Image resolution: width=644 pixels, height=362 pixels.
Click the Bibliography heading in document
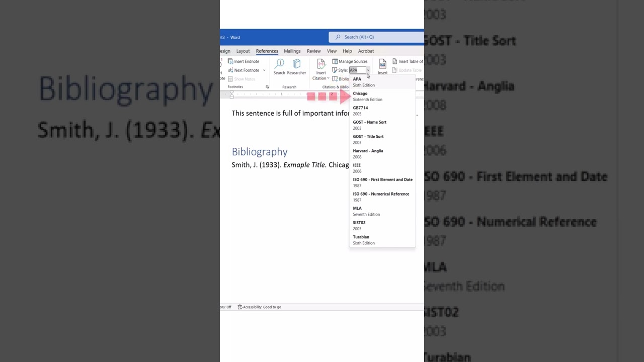point(260,152)
